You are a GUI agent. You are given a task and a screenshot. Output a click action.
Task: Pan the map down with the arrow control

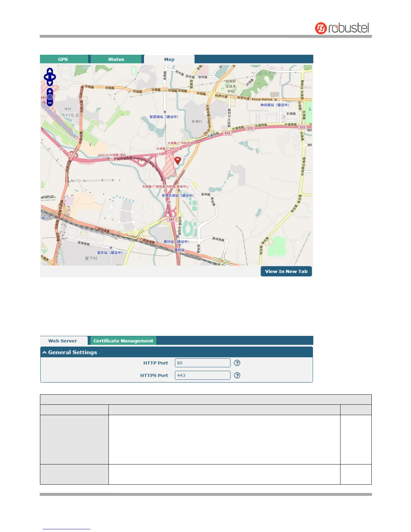(50, 83)
